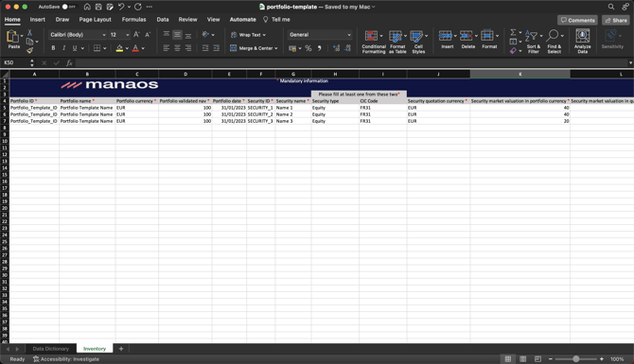Redo the last action
The image size is (634, 364).
point(138,7)
